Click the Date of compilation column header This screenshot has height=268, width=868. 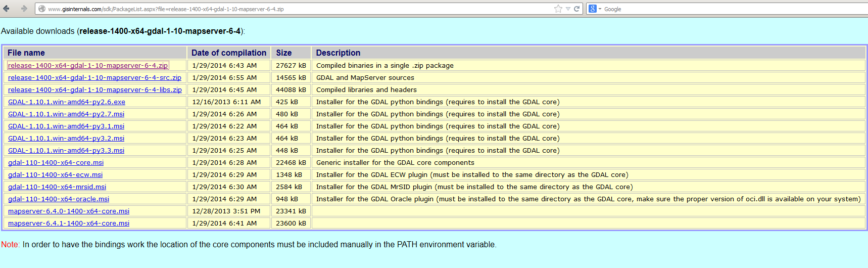coord(229,53)
